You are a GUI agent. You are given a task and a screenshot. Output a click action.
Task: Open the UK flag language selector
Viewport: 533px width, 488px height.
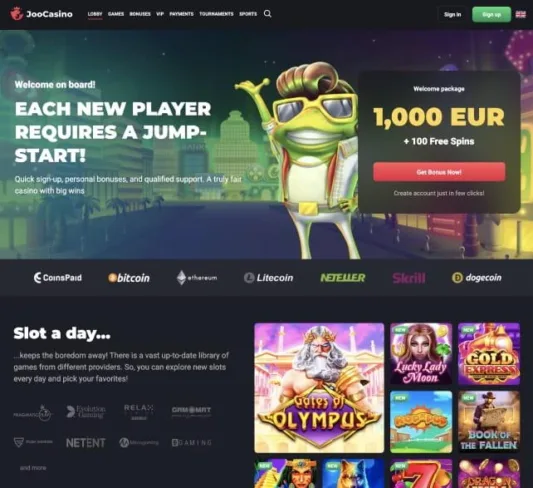point(520,14)
